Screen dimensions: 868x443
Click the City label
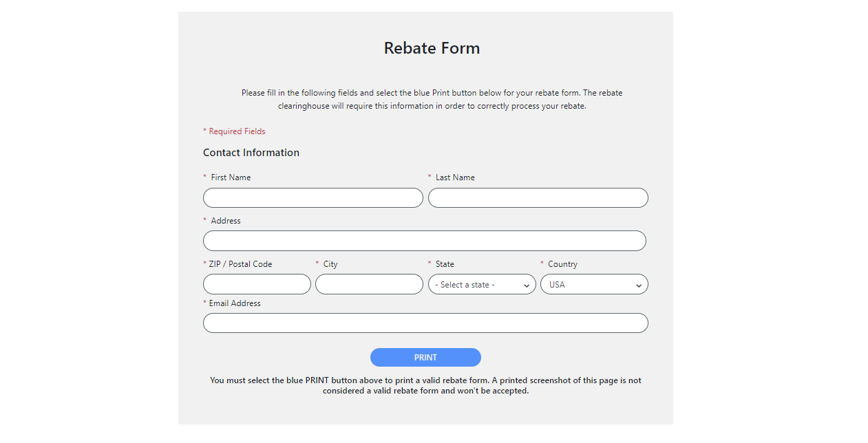[330, 264]
